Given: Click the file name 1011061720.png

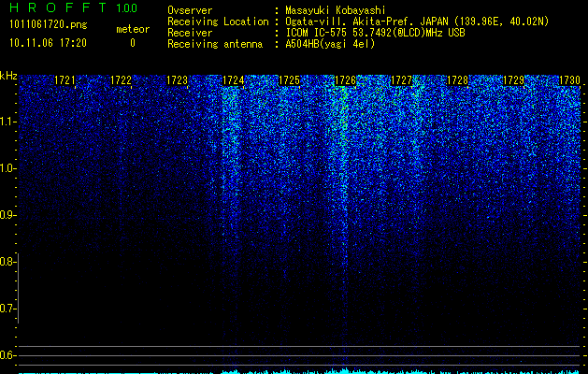Looking at the screenshot, I should (x=49, y=24).
